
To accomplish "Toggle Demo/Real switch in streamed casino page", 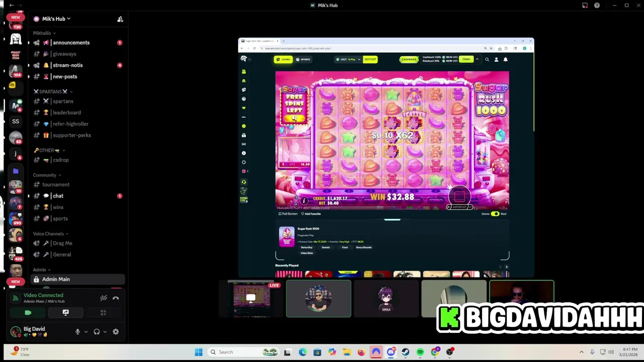I will click(x=495, y=214).
